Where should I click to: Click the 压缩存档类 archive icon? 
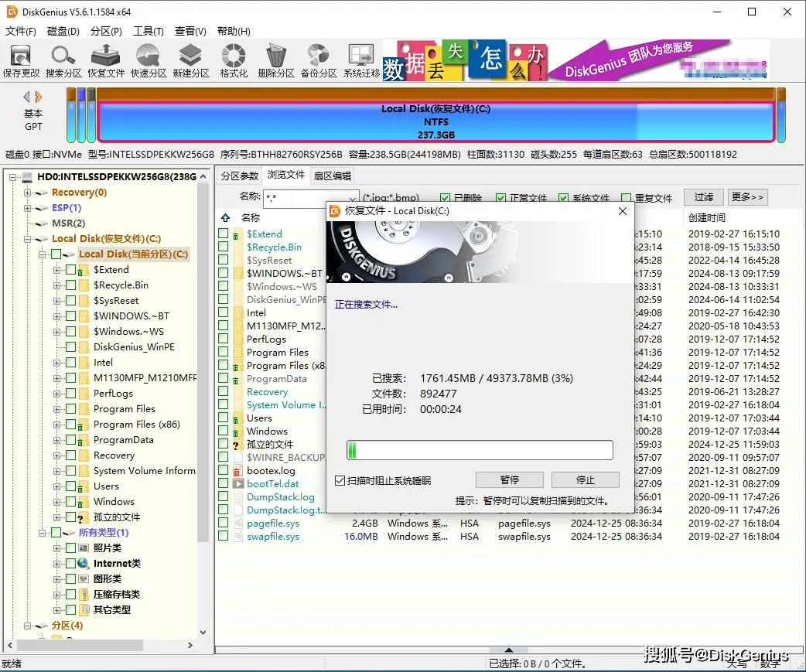point(84,595)
